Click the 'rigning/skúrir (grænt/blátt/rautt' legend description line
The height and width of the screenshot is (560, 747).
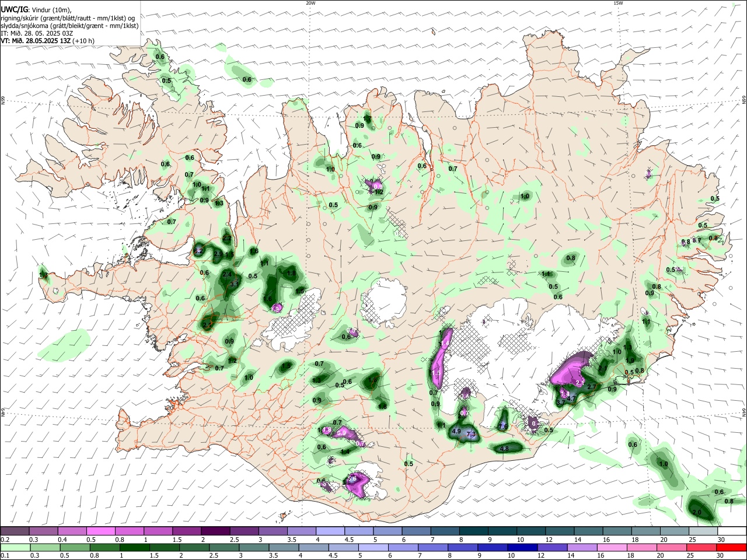click(x=68, y=18)
